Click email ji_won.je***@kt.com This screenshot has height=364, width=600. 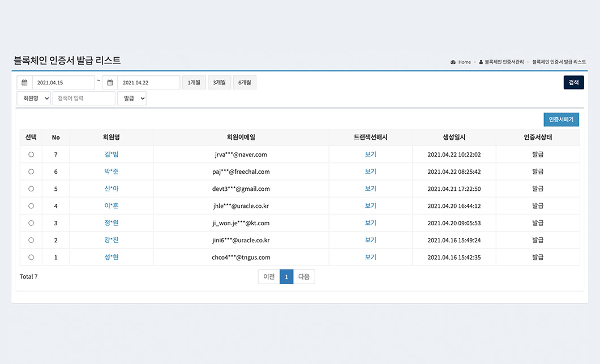tap(241, 223)
